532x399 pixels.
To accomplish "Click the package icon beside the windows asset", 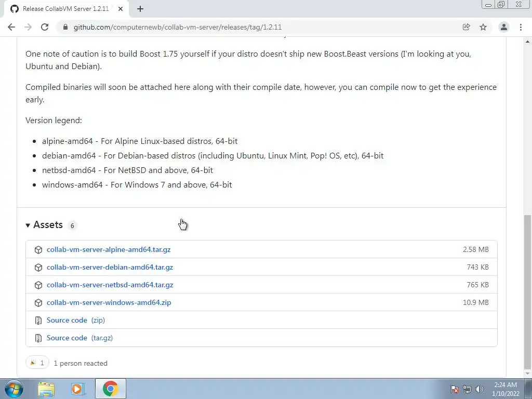I will (38, 303).
